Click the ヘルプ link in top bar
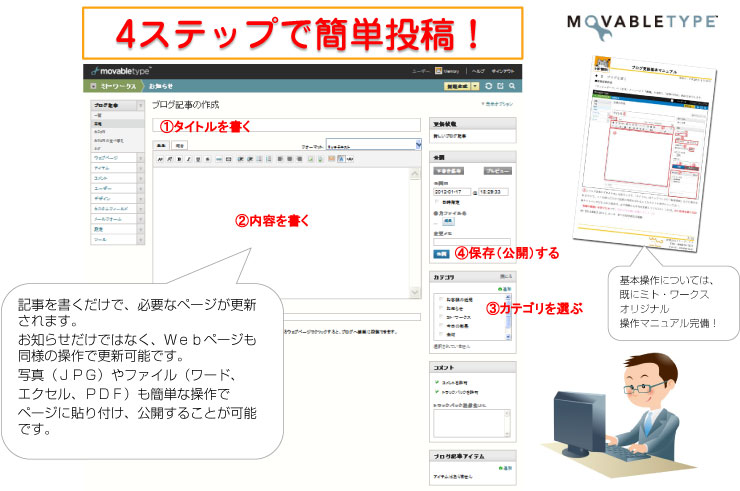 tap(478, 71)
